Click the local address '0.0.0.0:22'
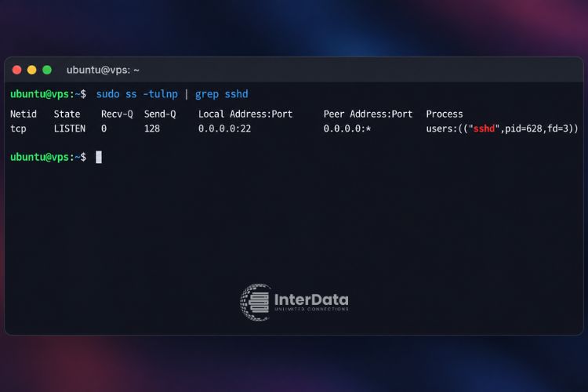This screenshot has height=392, width=588. point(224,129)
